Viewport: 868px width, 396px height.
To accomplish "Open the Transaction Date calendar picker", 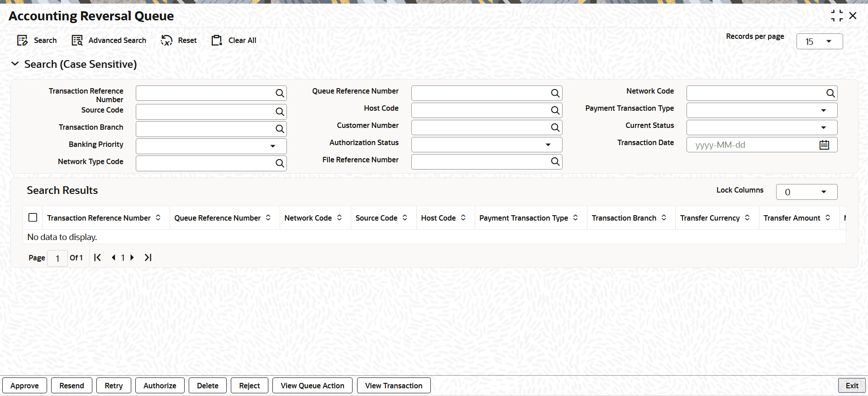I will pyautogui.click(x=824, y=145).
